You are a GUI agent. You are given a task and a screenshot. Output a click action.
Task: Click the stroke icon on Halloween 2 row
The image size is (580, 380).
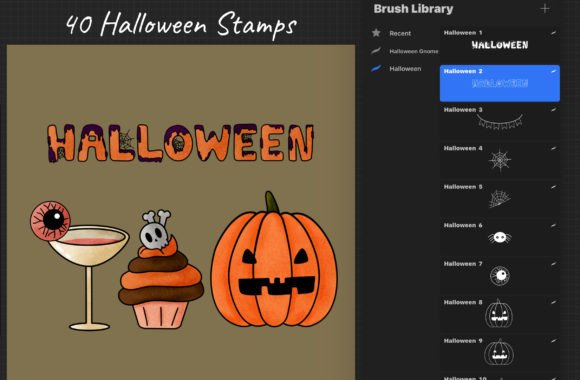(x=553, y=71)
